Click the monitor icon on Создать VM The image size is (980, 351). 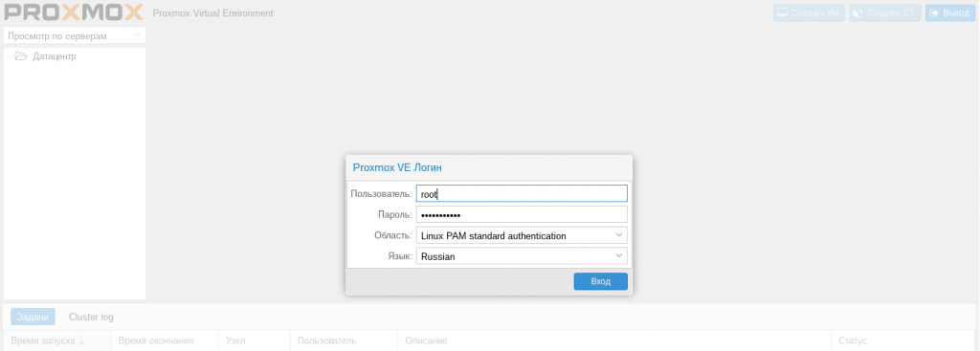pos(782,12)
